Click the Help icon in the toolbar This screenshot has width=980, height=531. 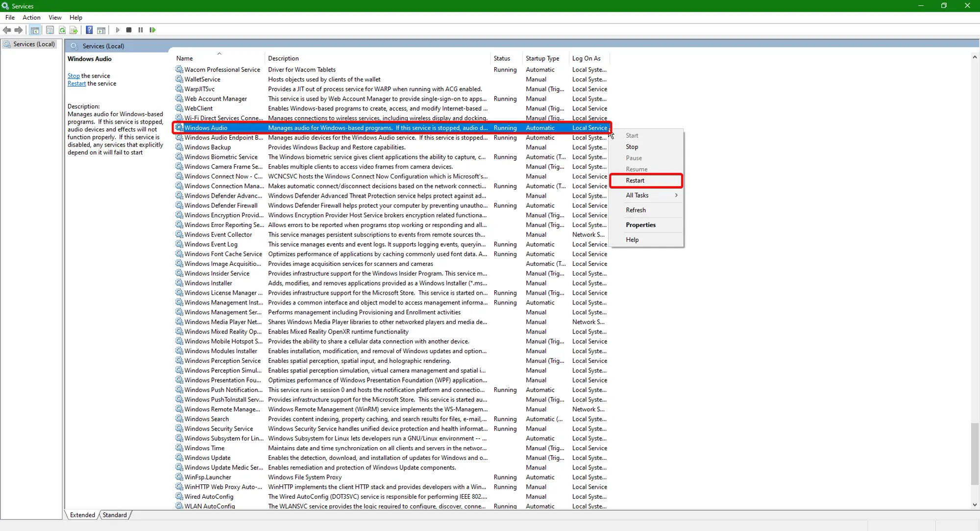click(x=89, y=30)
